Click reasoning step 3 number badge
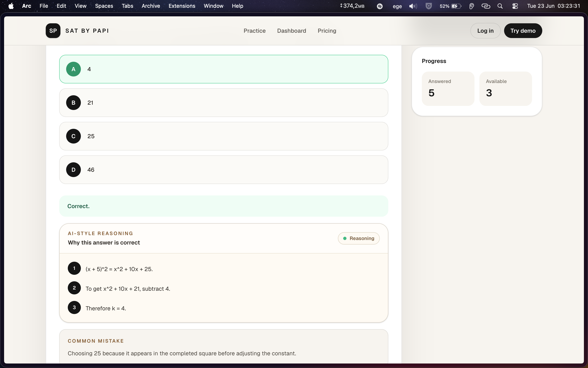This screenshot has width=588, height=368. tap(74, 307)
